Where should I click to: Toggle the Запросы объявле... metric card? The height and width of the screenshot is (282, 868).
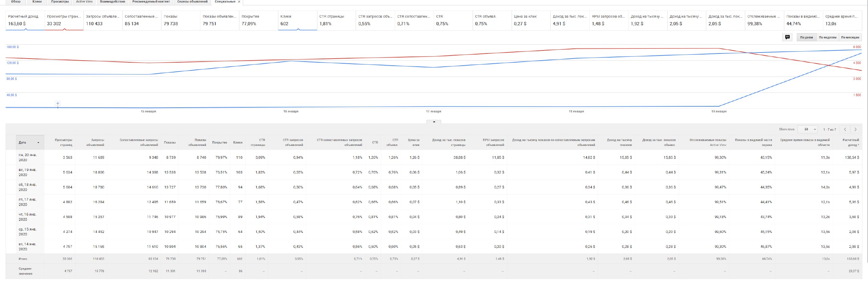[103, 20]
